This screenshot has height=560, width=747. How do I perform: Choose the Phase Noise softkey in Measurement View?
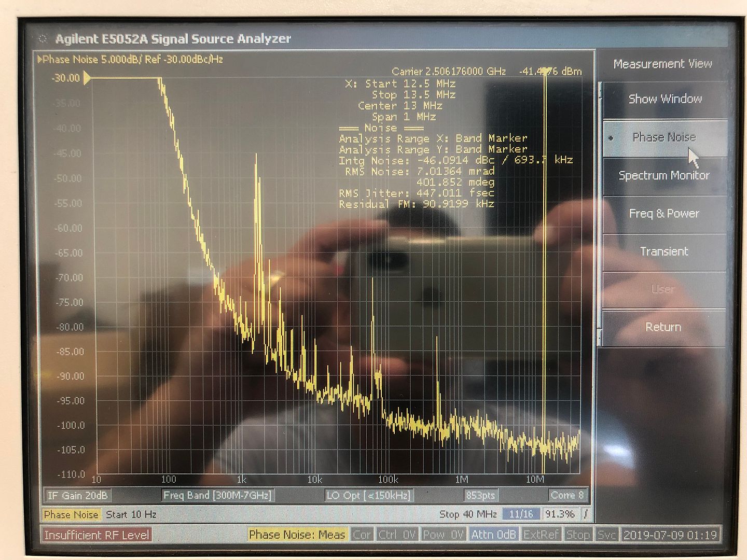[665, 137]
